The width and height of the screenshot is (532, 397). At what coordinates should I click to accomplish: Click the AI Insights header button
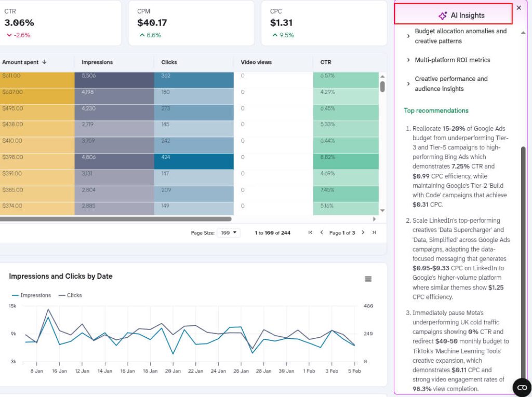[x=454, y=15]
